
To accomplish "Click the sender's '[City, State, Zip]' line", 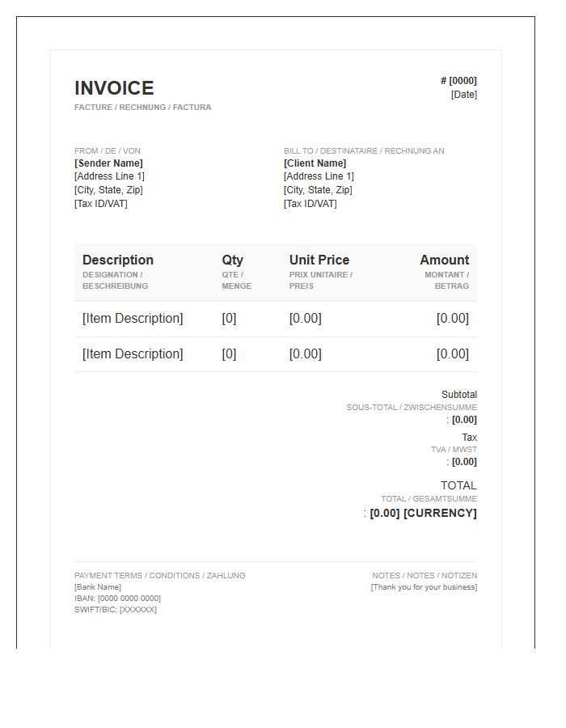I will point(108,190).
